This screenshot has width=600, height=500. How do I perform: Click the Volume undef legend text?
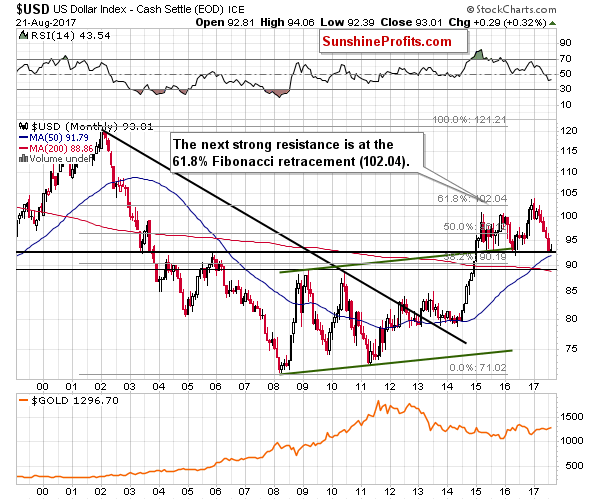point(61,158)
